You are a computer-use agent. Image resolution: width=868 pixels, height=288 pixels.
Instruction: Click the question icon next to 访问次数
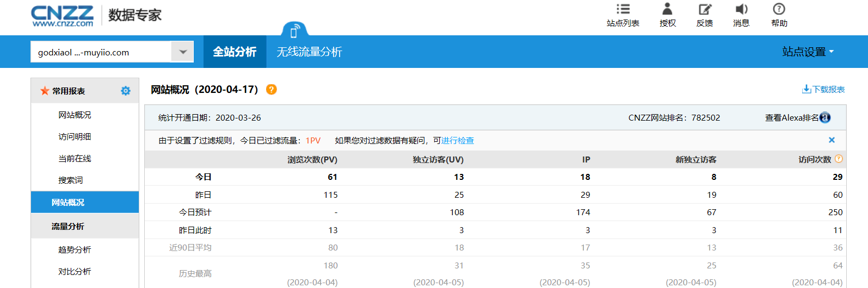coord(839,159)
